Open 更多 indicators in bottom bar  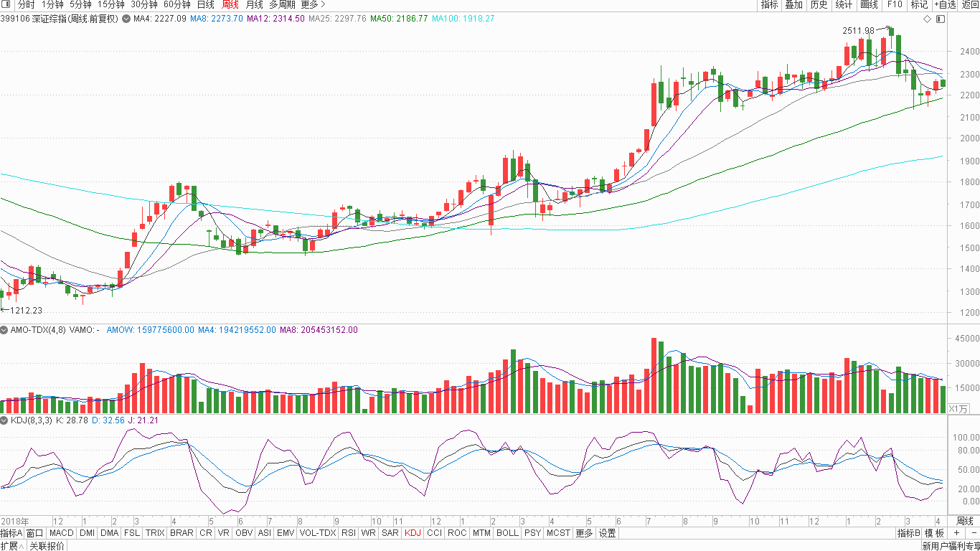[x=585, y=533]
